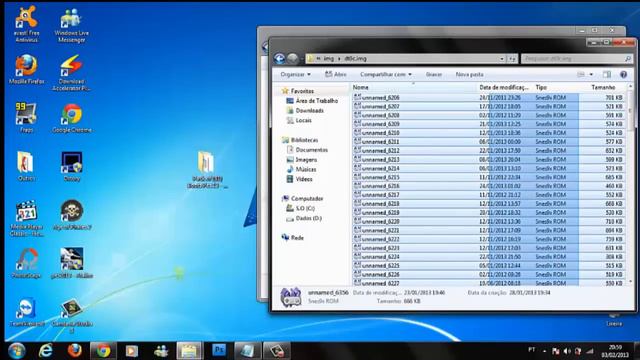Viewport: 640px width, 360px height.
Task: Sort by Data de modificação column header
Action: [505, 87]
